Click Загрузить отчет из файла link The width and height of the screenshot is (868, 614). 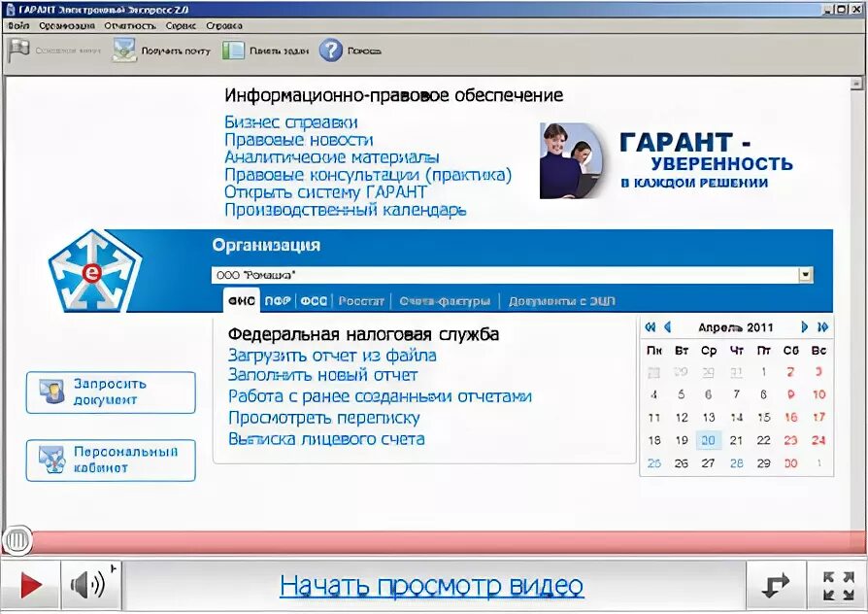(332, 356)
